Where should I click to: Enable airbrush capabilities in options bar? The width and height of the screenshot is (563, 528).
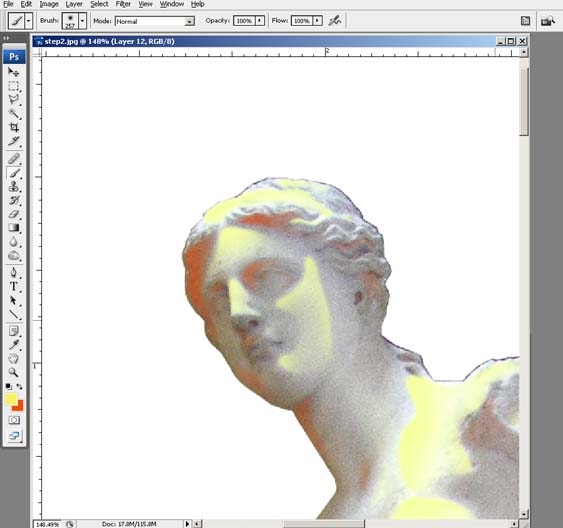click(x=335, y=20)
